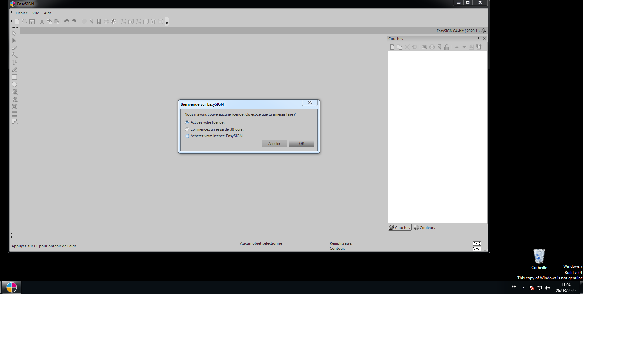Image resolution: width=644 pixels, height=362 pixels.
Task: Click the EasySIGN taskbar button
Action: (x=12, y=287)
